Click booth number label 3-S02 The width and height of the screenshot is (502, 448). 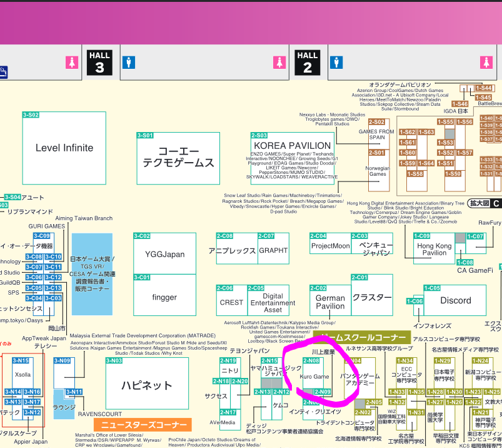pyautogui.click(x=31, y=115)
